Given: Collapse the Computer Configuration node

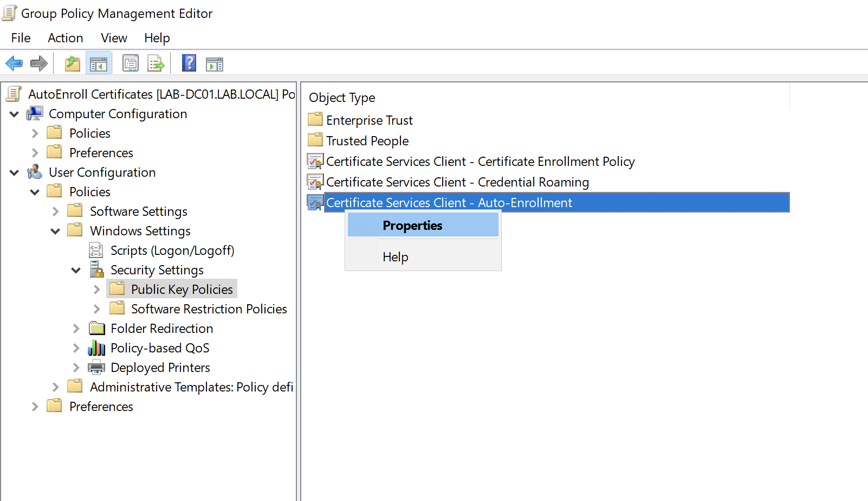Looking at the screenshot, I should coord(15,114).
